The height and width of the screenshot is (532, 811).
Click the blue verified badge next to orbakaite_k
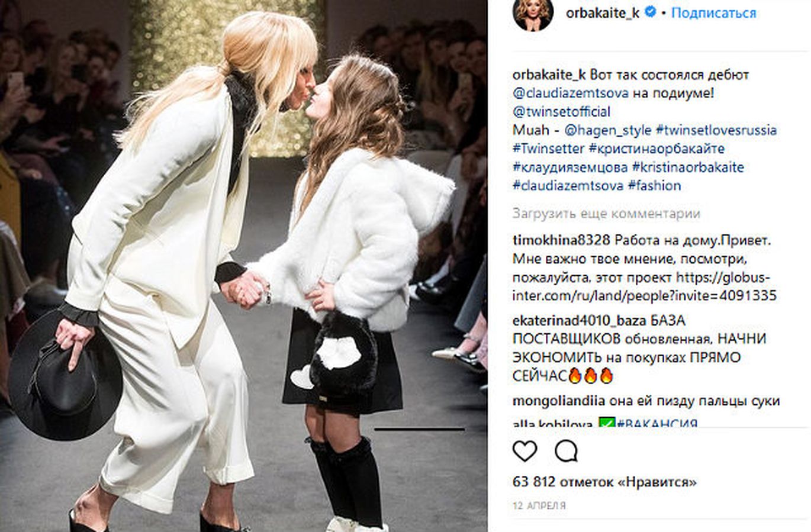pos(650,12)
